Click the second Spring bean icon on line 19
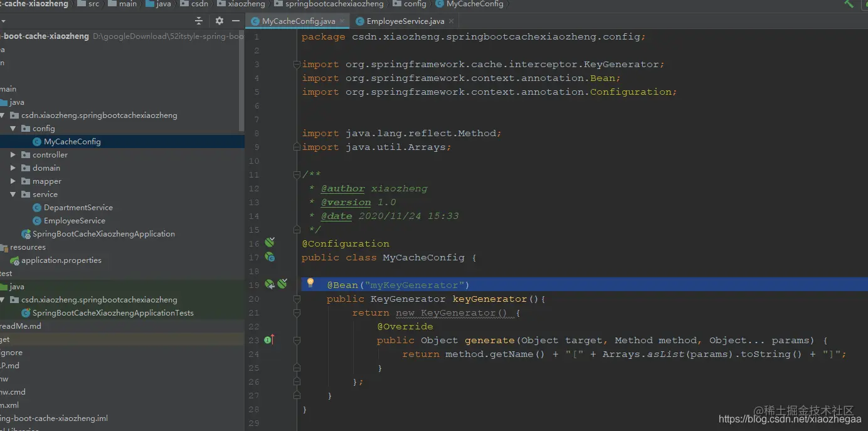 pyautogui.click(x=282, y=284)
